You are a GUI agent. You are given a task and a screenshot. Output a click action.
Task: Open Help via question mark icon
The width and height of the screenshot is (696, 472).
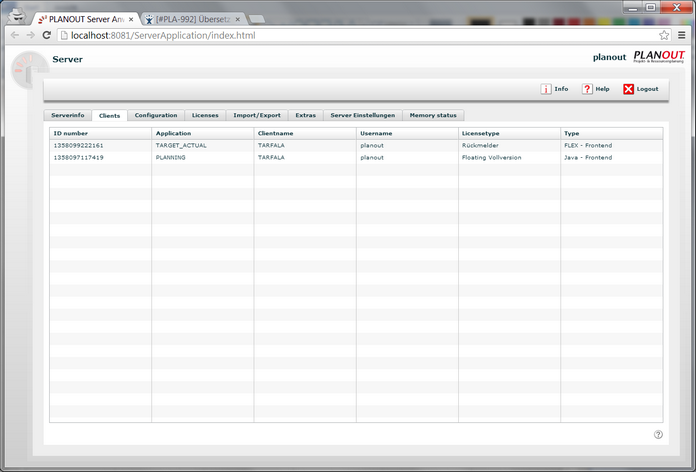(587, 89)
